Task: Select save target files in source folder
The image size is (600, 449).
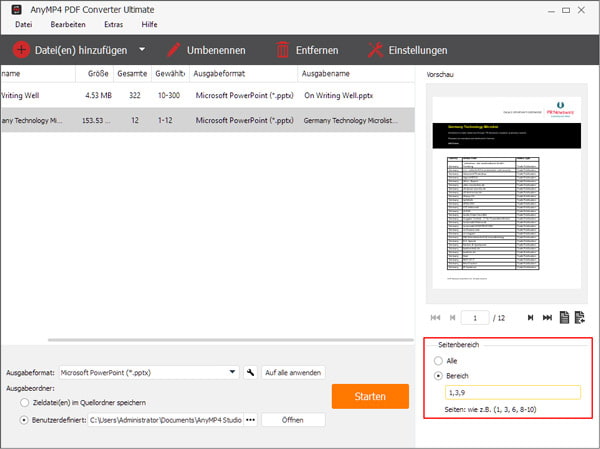Action: pyautogui.click(x=24, y=403)
